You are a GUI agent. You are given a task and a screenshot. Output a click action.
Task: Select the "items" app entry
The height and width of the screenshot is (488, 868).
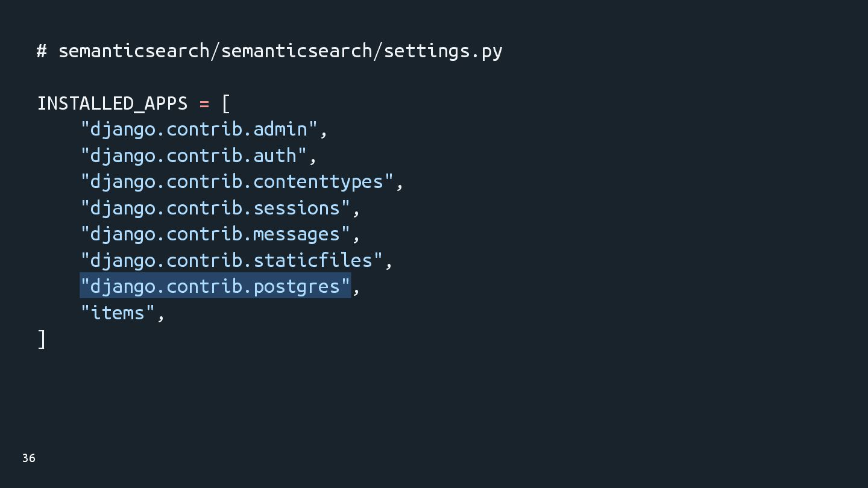click(118, 313)
